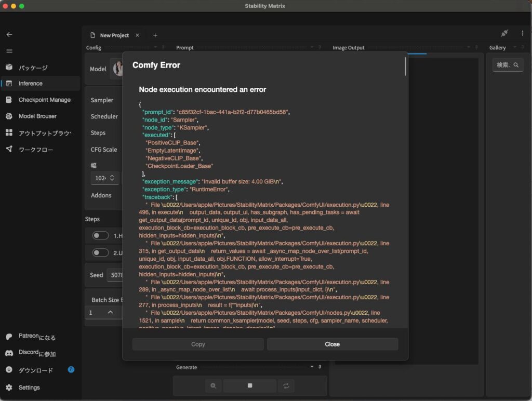
Task: Click the "prompt_id" key in error
Action: [x=157, y=112]
